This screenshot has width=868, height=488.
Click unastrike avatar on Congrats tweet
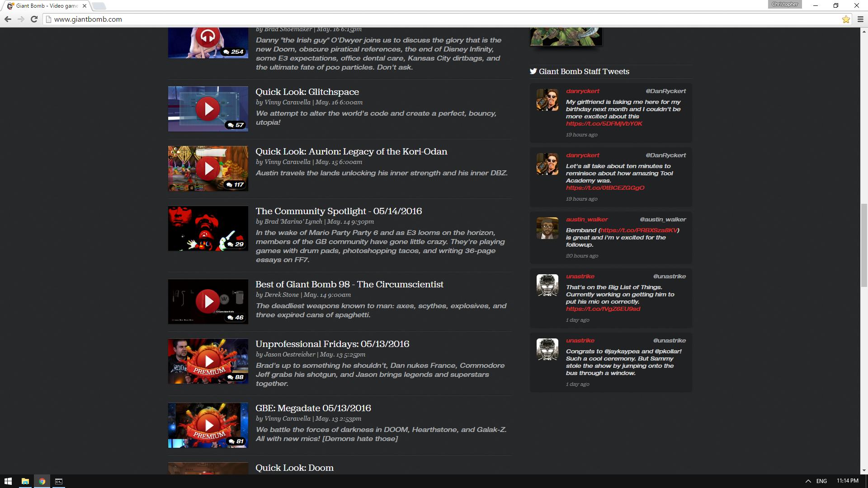pyautogui.click(x=547, y=349)
